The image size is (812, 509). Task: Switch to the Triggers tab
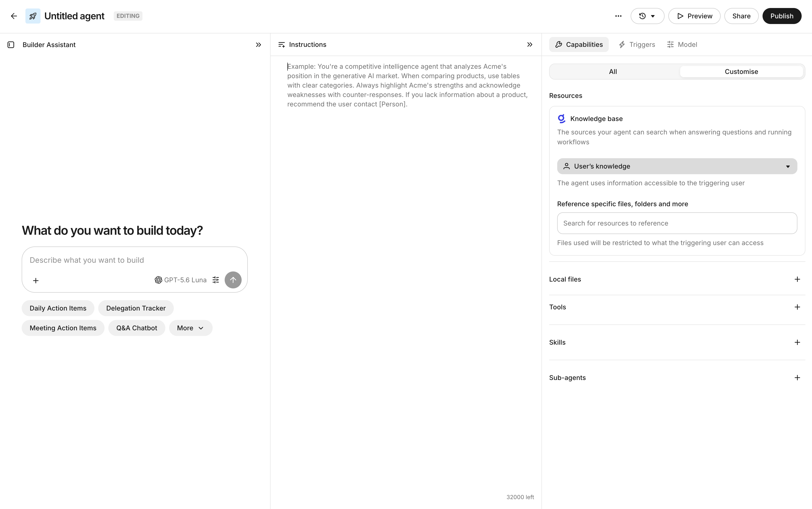pyautogui.click(x=637, y=44)
